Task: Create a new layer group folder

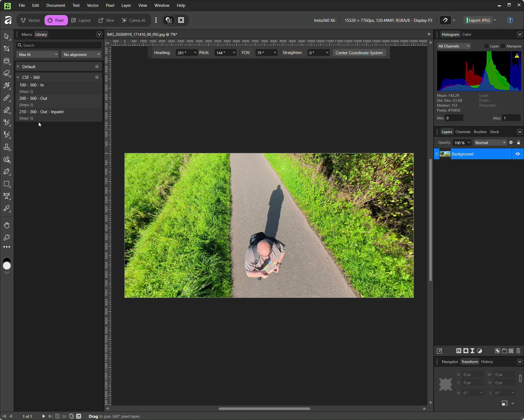Action: tap(505, 351)
